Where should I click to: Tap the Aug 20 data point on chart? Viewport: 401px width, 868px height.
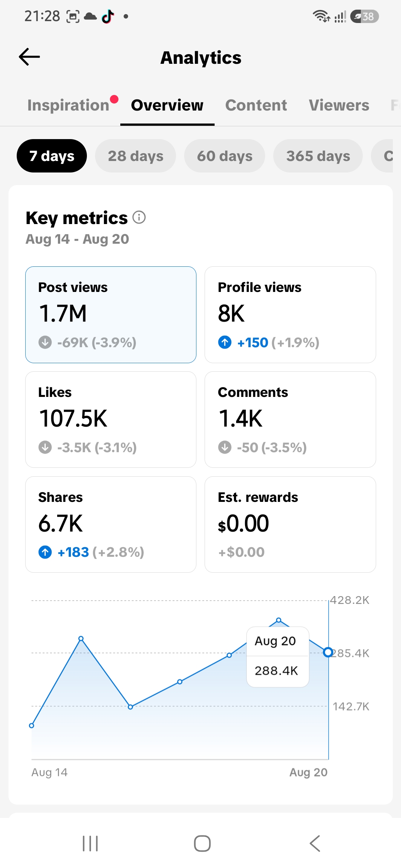[x=328, y=652]
